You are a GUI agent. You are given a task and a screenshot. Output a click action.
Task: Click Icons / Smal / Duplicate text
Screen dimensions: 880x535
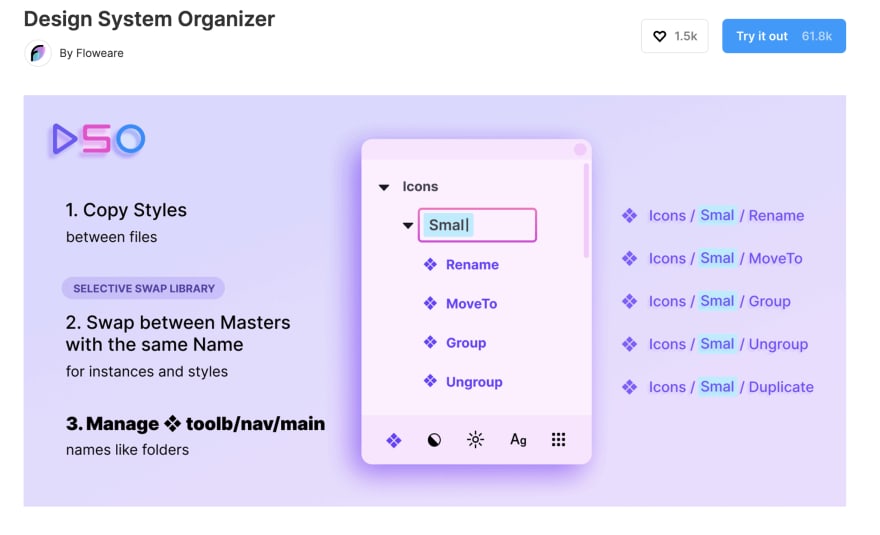click(x=731, y=387)
